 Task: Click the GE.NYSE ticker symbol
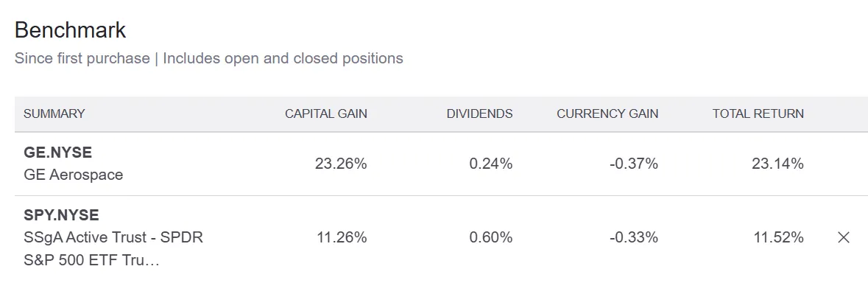(x=58, y=153)
